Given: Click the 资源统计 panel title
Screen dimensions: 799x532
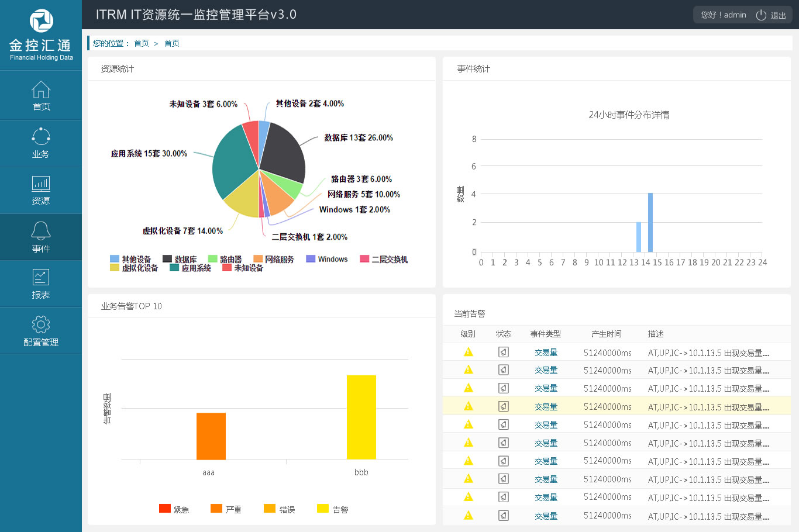Looking at the screenshot, I should [117, 69].
